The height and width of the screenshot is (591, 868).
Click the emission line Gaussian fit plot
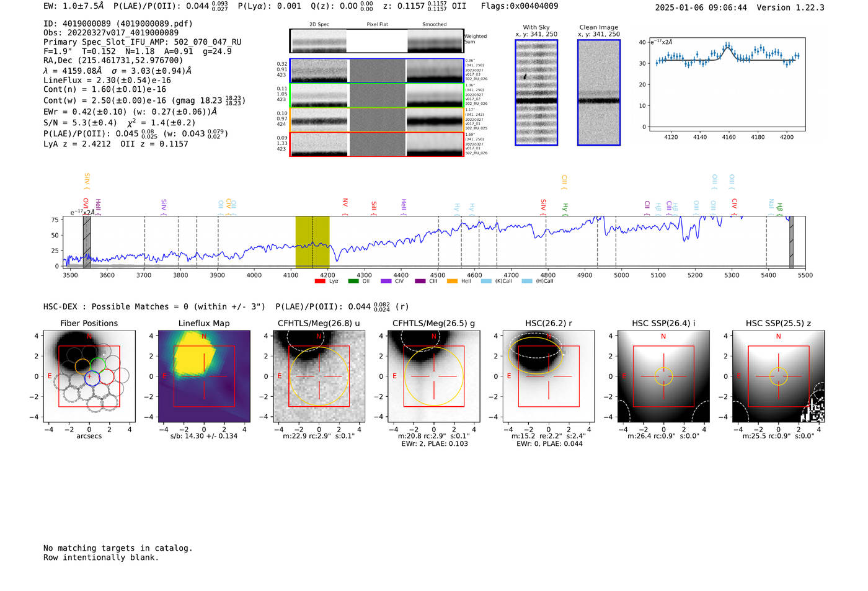(x=727, y=84)
